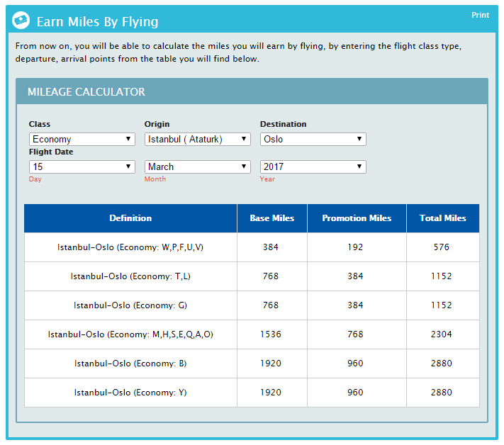504x445 pixels.
Task: Click promotion miles 960 in Economy: B row
Action: 355,364
